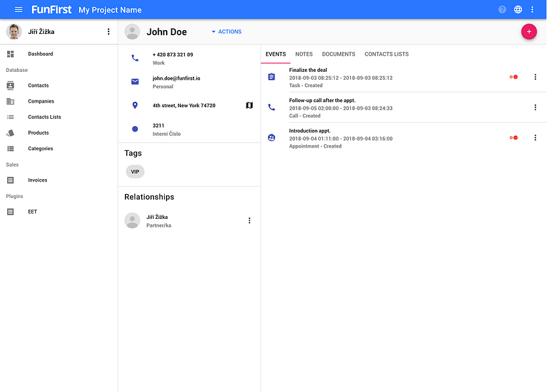Image resolution: width=547 pixels, height=392 pixels.
Task: Open the globe language selector
Action: (x=518, y=10)
